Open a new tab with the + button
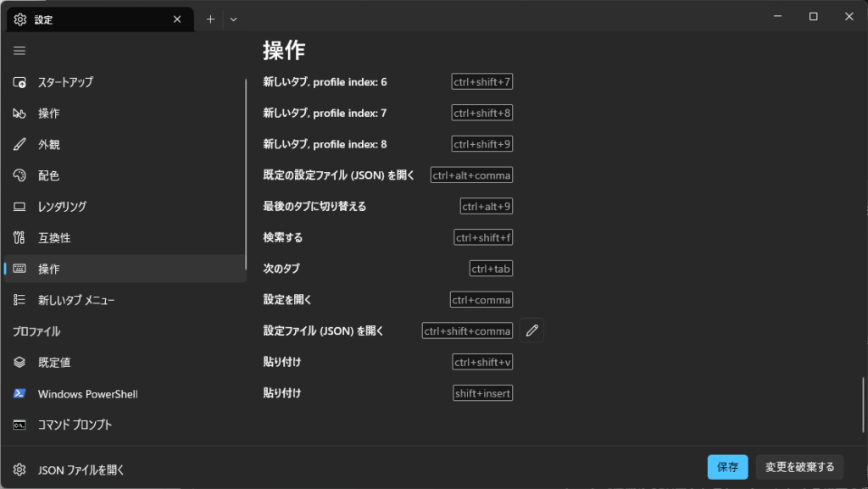The height and width of the screenshot is (489, 868). click(210, 19)
